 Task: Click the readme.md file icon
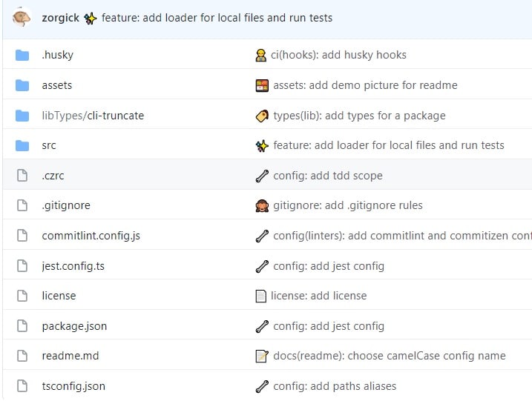(x=22, y=356)
